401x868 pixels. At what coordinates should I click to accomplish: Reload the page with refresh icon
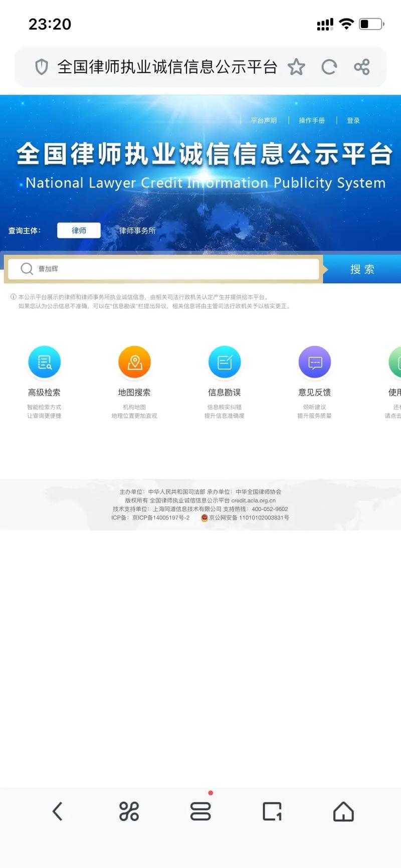coord(329,67)
